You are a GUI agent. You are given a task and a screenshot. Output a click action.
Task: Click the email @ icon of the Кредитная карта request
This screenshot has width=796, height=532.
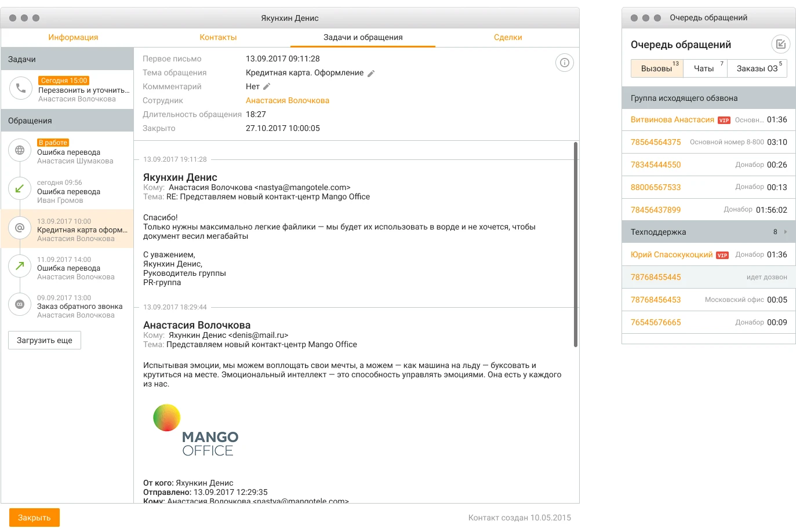20,228
